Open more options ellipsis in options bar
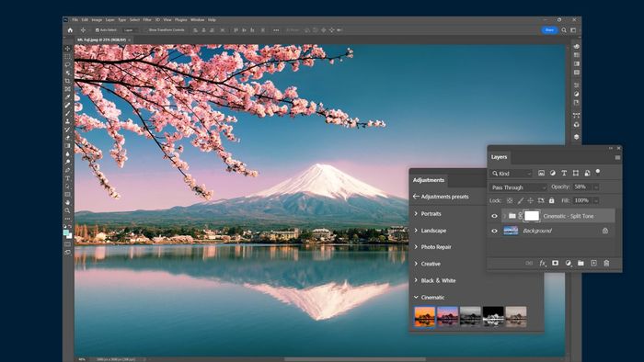This screenshot has height=362, width=644. click(x=276, y=30)
